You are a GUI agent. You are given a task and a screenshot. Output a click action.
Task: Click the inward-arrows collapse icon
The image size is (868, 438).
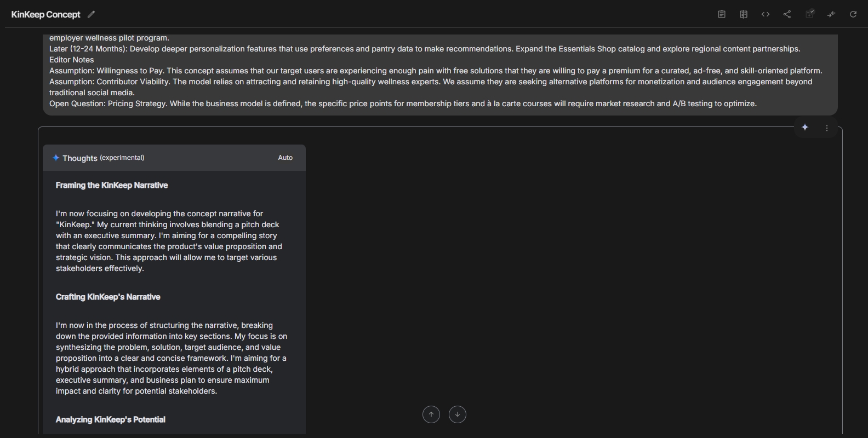[831, 14]
